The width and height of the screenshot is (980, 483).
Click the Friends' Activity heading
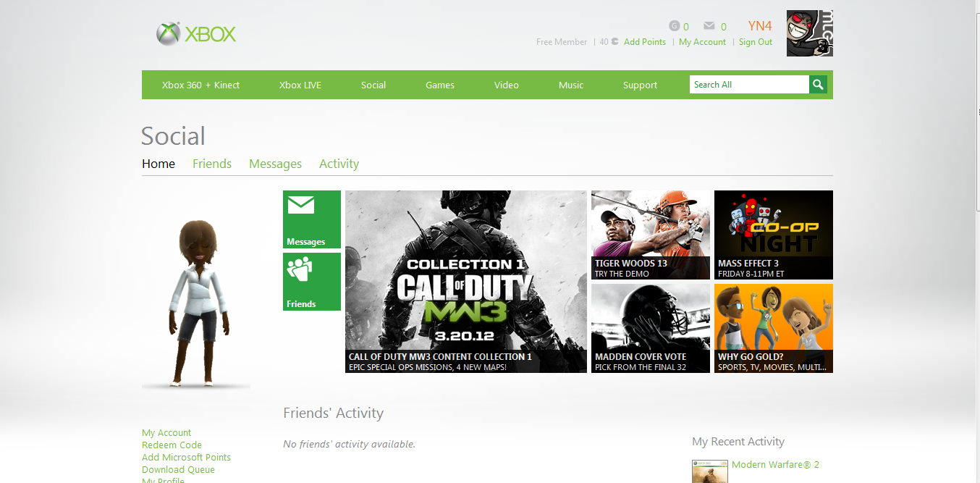(x=333, y=413)
